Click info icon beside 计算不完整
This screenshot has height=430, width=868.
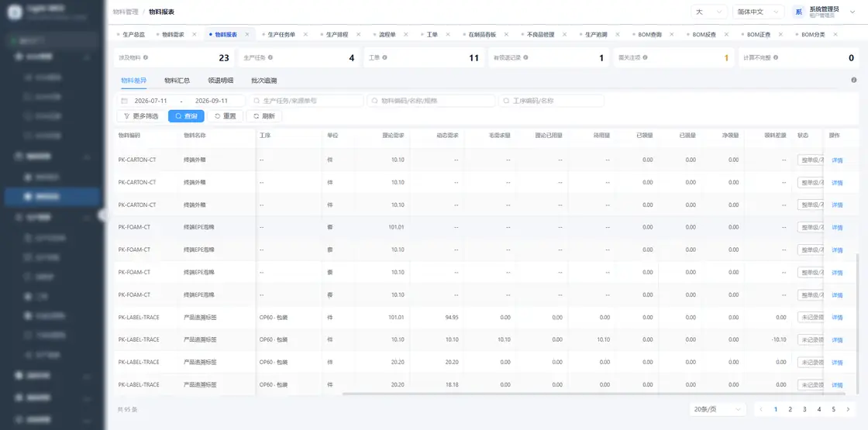click(x=776, y=57)
